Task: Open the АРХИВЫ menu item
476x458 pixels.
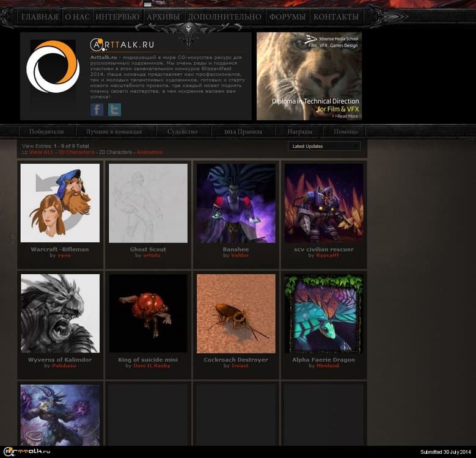Action: pos(163,16)
